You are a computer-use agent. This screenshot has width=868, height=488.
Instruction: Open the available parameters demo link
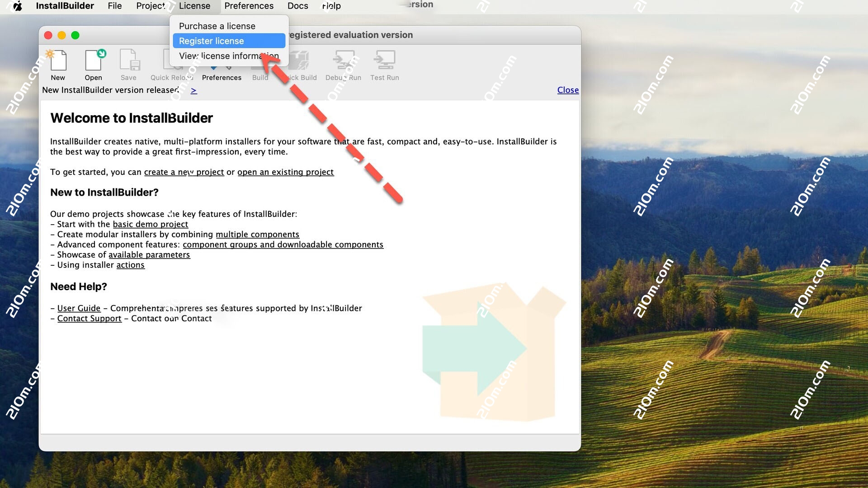pos(149,255)
